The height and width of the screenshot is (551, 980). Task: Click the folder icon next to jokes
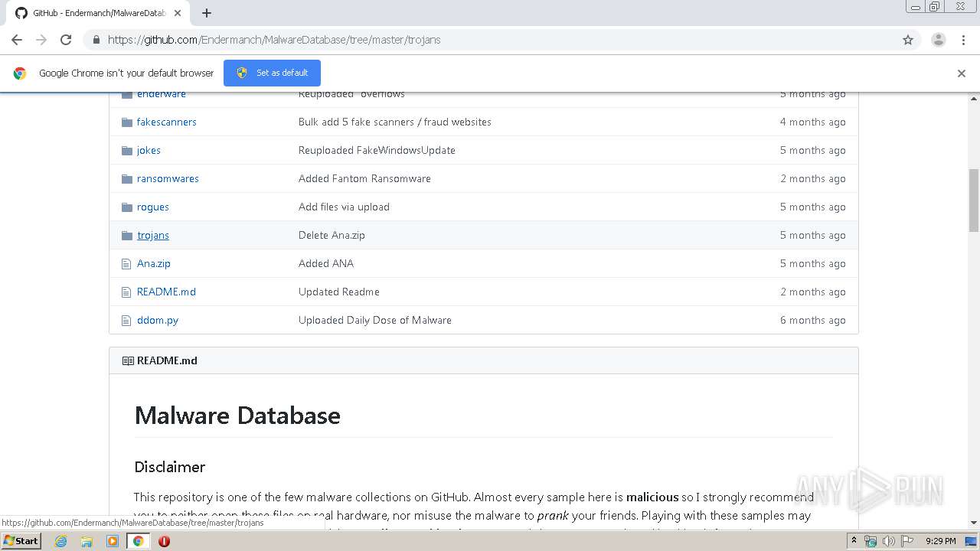pyautogui.click(x=127, y=151)
